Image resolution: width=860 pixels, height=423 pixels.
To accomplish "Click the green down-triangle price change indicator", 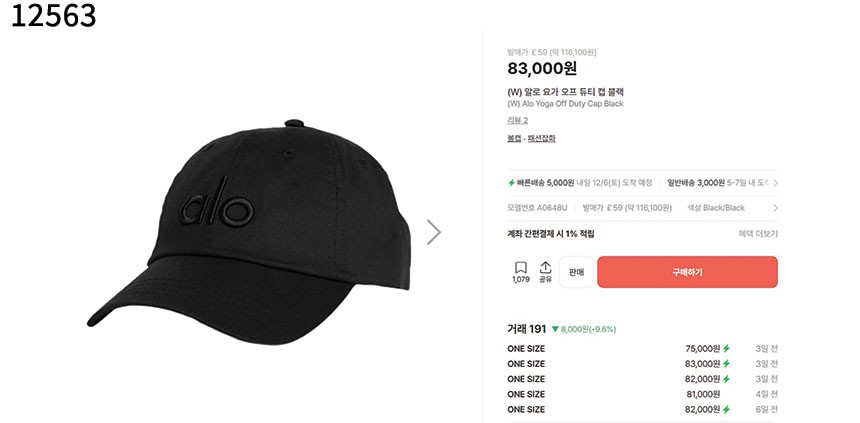I will pyautogui.click(x=555, y=329).
